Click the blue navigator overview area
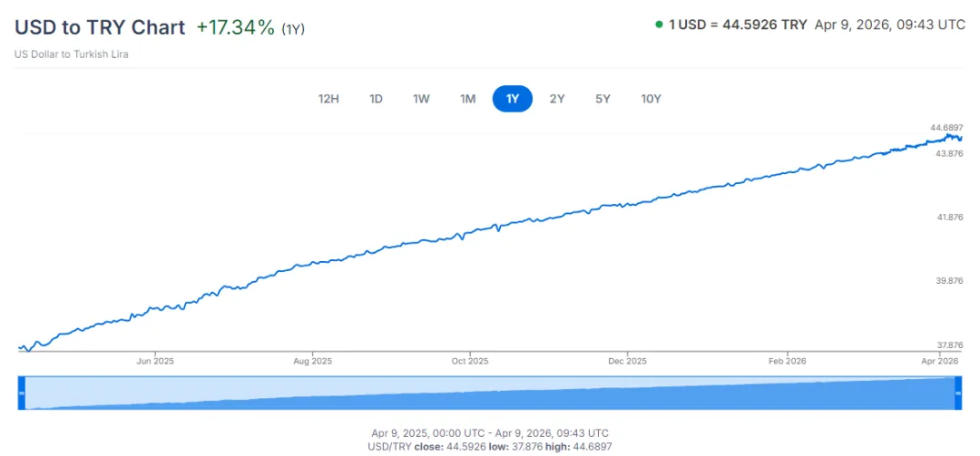The height and width of the screenshot is (456, 980). pyautogui.click(x=490, y=394)
